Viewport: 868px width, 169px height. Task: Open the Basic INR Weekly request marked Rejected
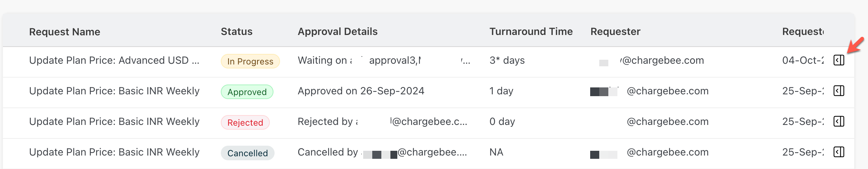[114, 122]
